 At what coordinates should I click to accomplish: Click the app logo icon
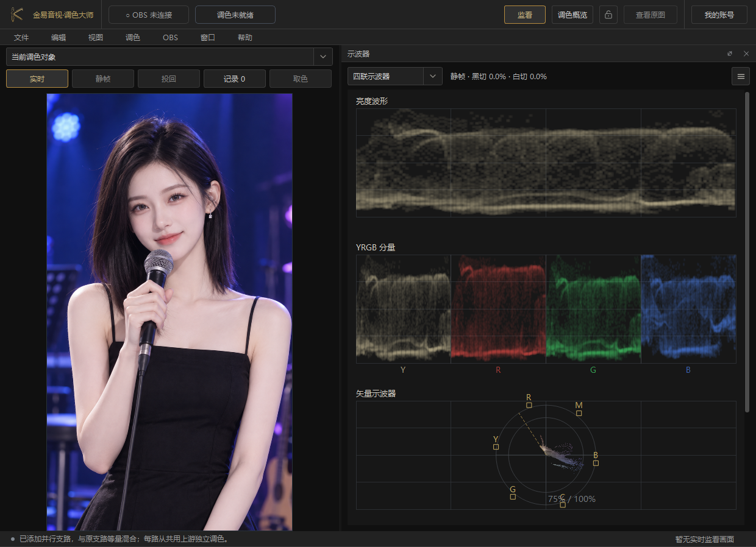coord(16,14)
